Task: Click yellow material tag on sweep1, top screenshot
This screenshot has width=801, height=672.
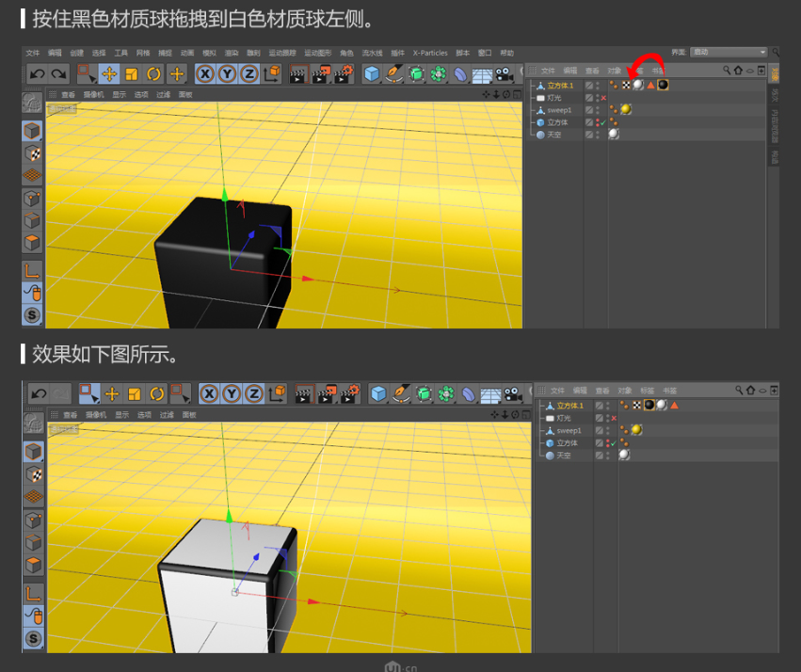Action: click(x=626, y=110)
